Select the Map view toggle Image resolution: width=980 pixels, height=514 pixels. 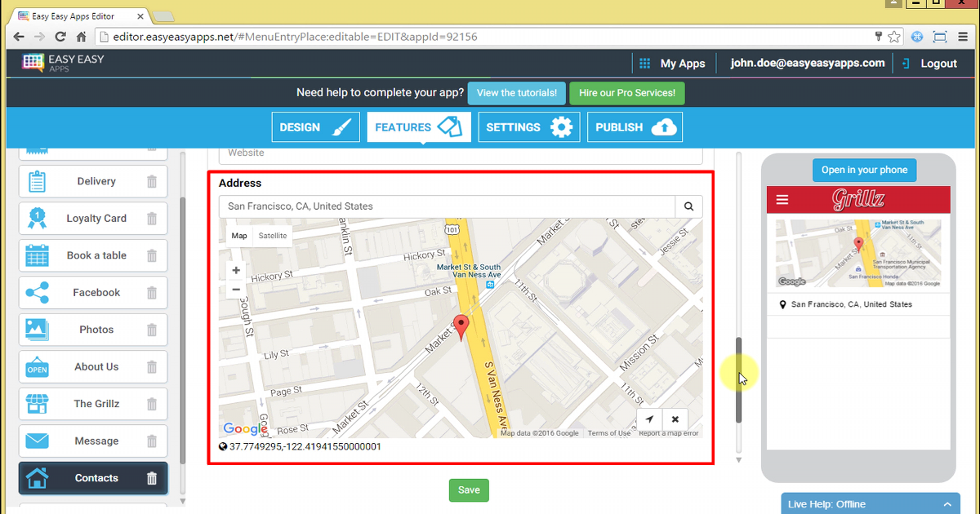pyautogui.click(x=238, y=235)
